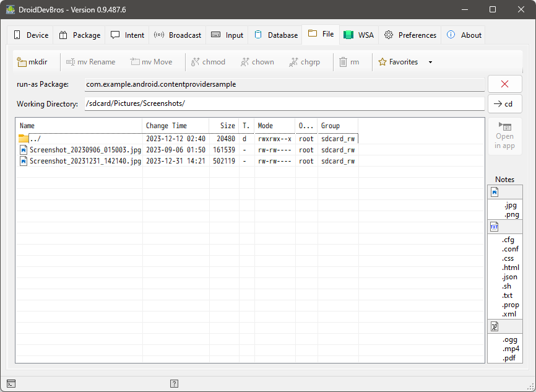Click the 2023-09-06 01:50 change time cell
The image size is (536, 392).
[176, 150]
